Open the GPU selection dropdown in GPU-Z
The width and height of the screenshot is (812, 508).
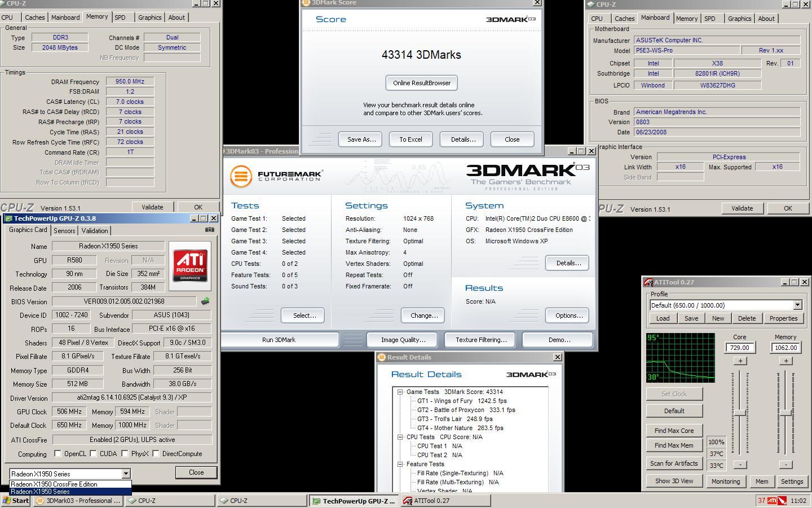click(x=126, y=474)
